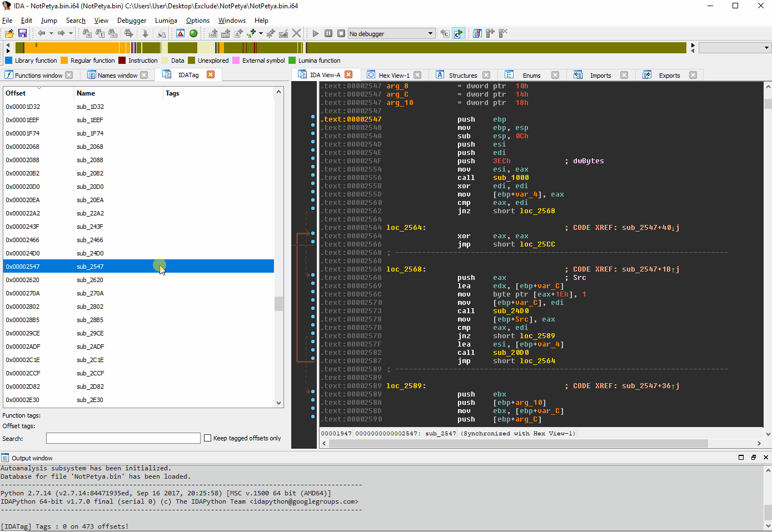Open the Options menu

tap(198, 21)
